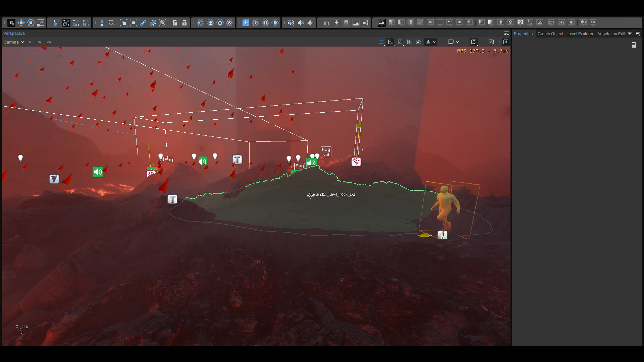The height and width of the screenshot is (362, 644).
Task: Switch to the Create Object tab
Action: (550, 34)
